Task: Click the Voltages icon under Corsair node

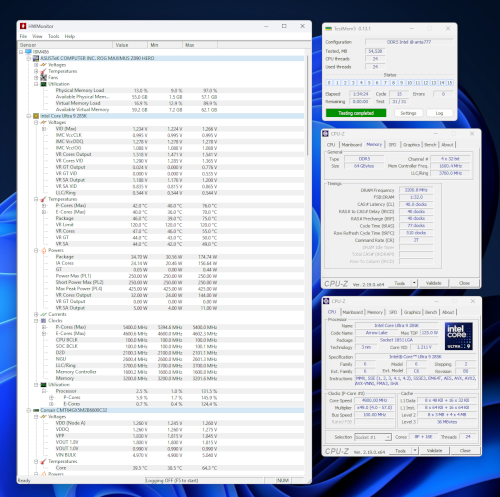Action: 43,417
